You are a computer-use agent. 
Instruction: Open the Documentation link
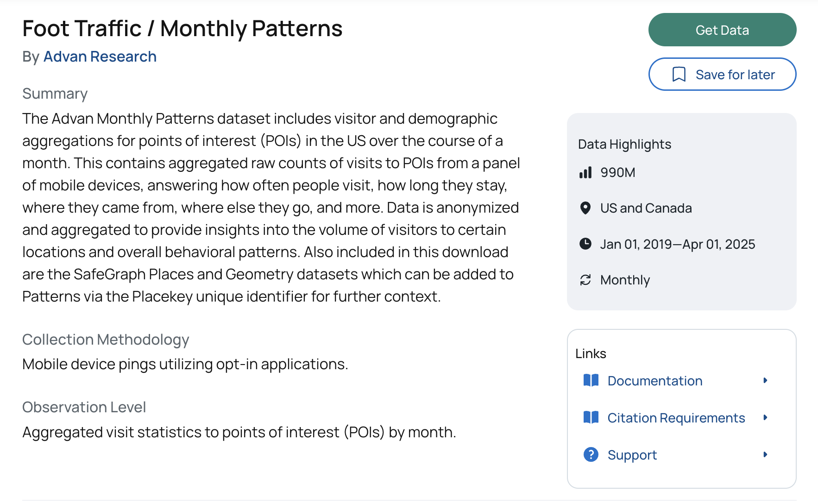pos(655,381)
